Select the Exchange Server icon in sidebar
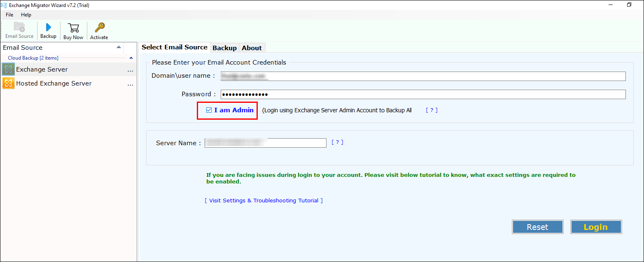The image size is (644, 262). (8, 69)
